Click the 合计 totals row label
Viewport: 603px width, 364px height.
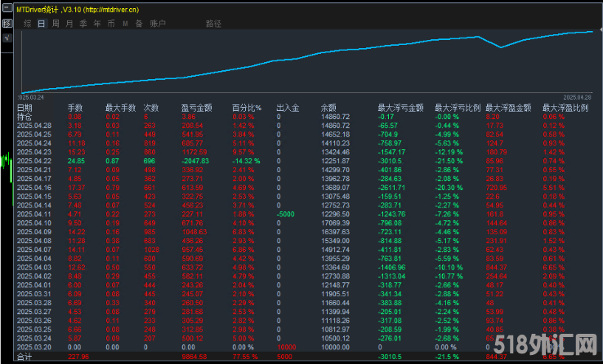coord(25,357)
